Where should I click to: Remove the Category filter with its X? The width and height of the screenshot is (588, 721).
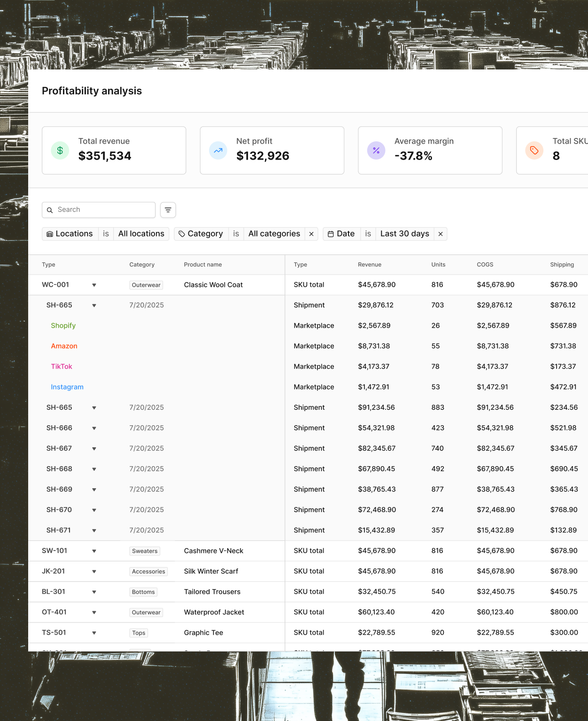click(311, 234)
